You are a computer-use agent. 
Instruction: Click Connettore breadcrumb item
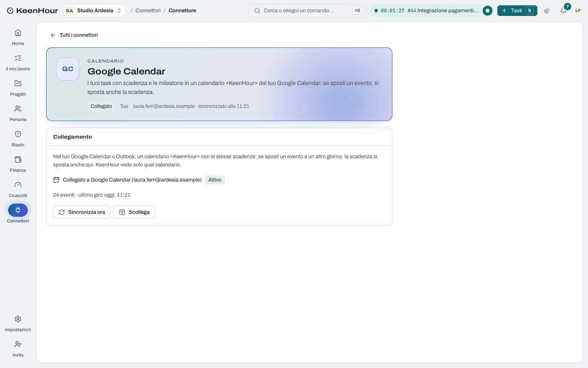[182, 11]
